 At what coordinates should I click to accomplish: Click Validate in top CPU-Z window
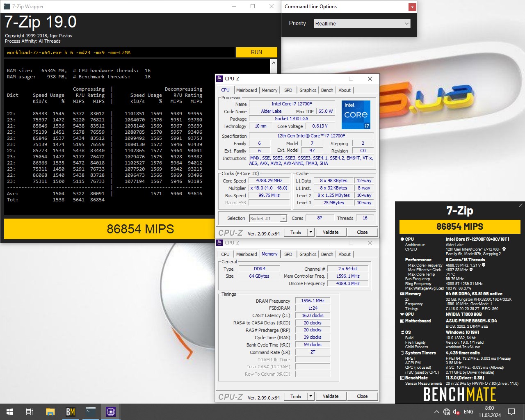click(x=331, y=232)
